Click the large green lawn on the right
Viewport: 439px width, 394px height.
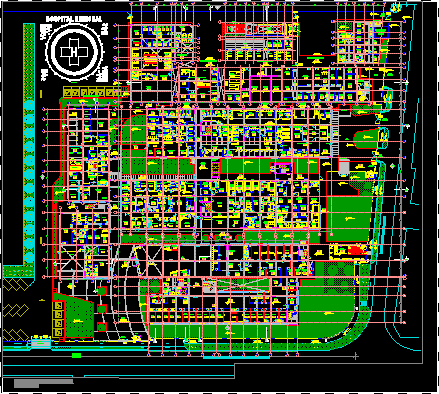(349, 219)
